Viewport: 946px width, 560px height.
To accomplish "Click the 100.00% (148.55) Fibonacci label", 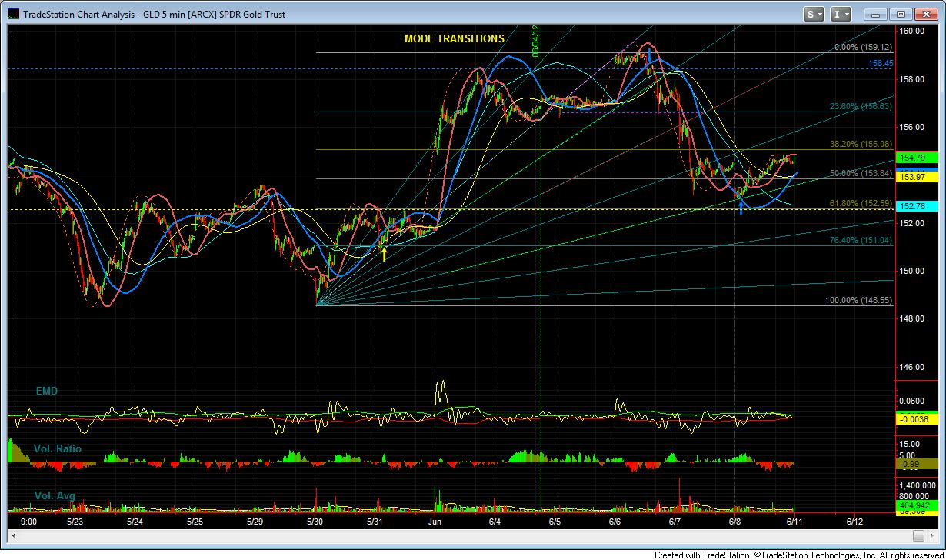I will 859,300.
